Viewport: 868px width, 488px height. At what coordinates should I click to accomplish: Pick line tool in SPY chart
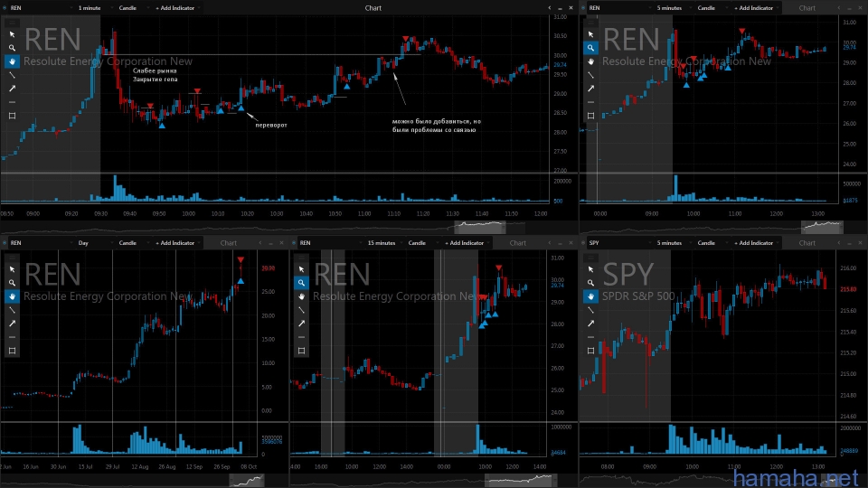click(590, 310)
